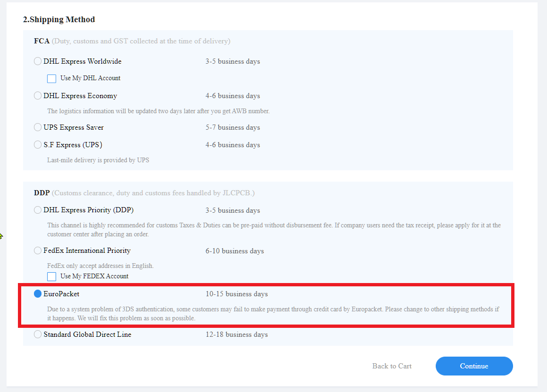Screen dimensions: 547x392
Task: Go back via Back to Cart link
Action: pyautogui.click(x=392, y=366)
